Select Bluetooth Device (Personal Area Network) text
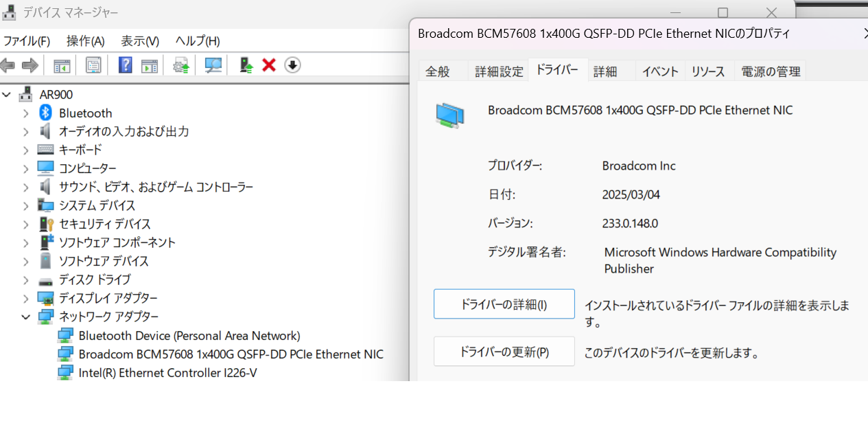 (189, 336)
